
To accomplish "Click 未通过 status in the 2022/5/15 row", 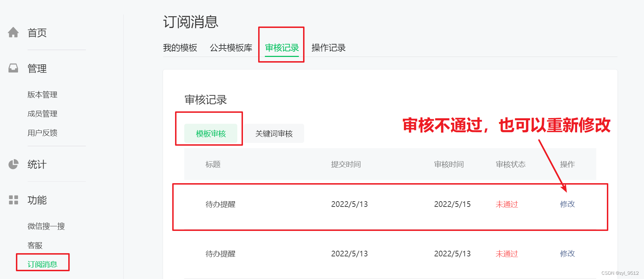I will pos(507,204).
